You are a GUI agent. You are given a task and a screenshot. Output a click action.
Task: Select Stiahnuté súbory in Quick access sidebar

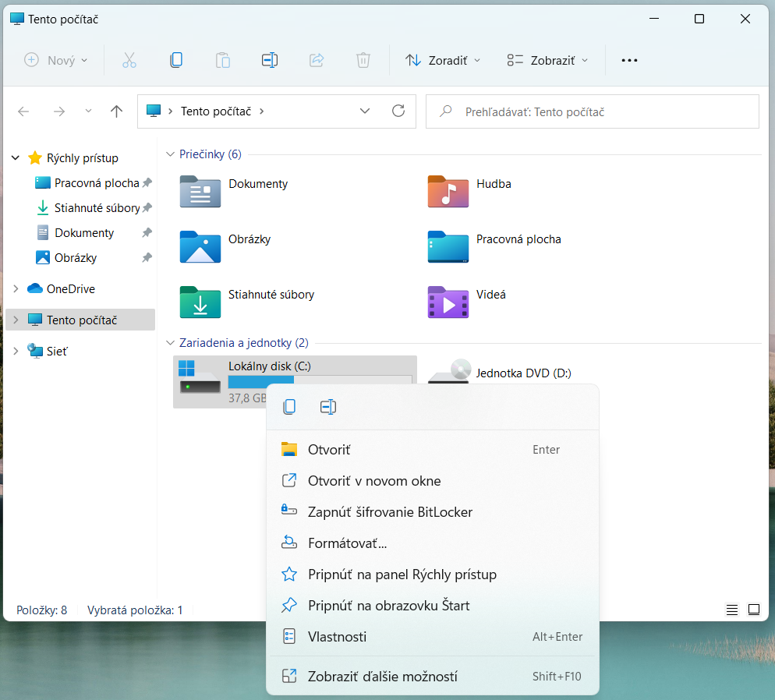97,208
